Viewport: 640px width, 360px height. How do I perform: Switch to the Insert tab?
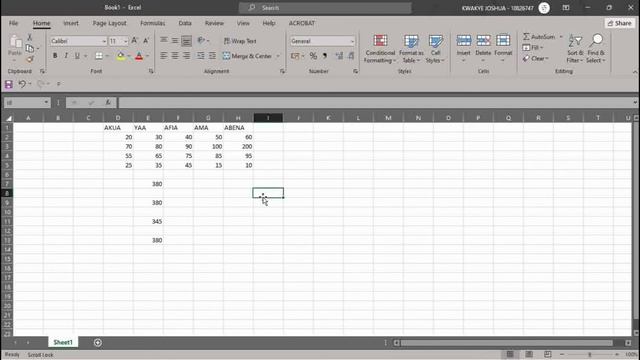71,23
